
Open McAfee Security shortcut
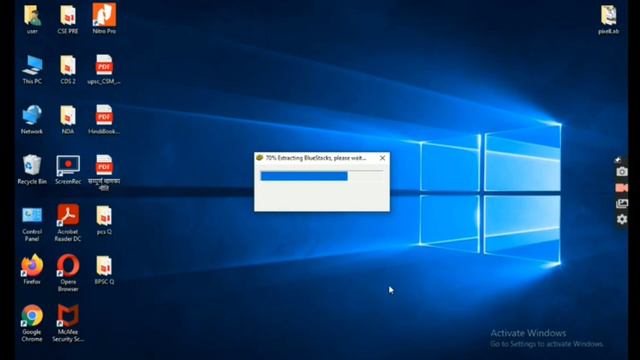68,323
